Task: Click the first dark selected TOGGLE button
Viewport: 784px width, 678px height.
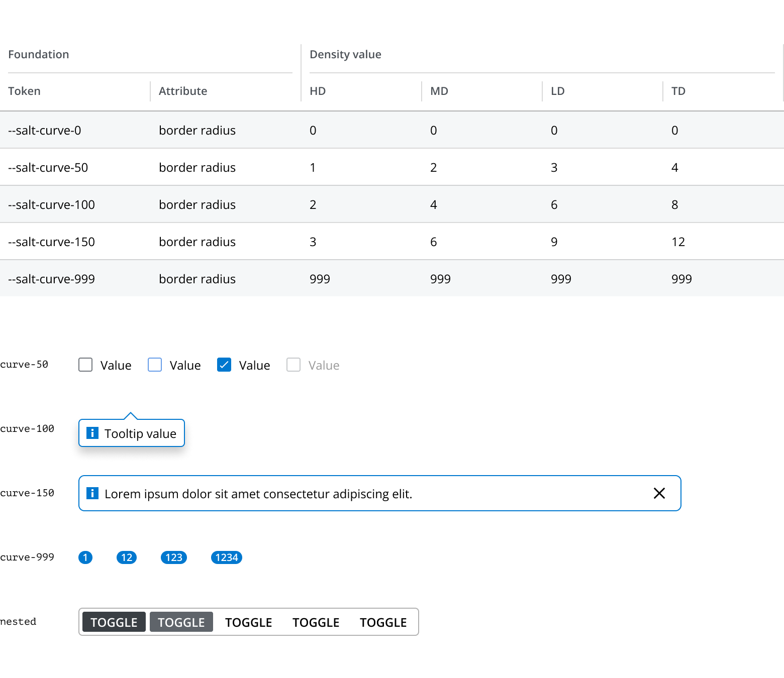Action: coord(114,622)
